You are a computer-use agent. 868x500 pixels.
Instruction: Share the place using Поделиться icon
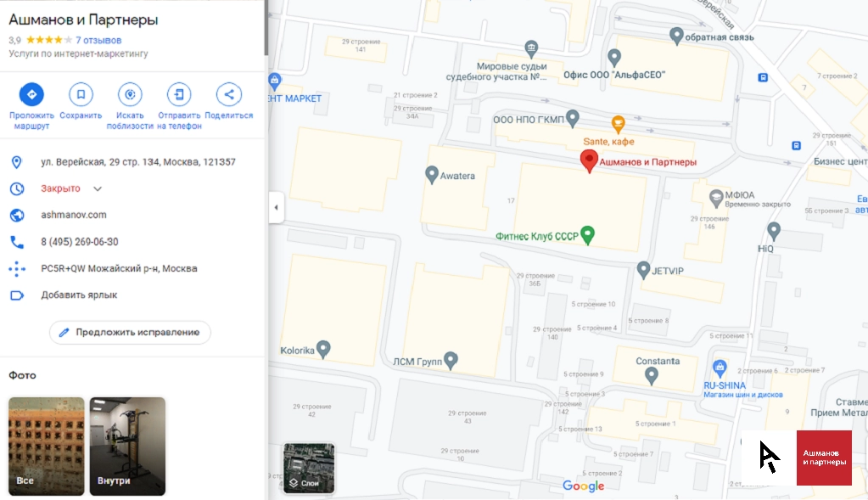pos(228,95)
